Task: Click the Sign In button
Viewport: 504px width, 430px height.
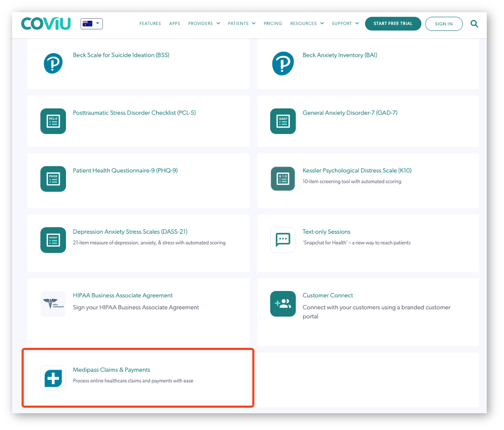Action: point(444,23)
